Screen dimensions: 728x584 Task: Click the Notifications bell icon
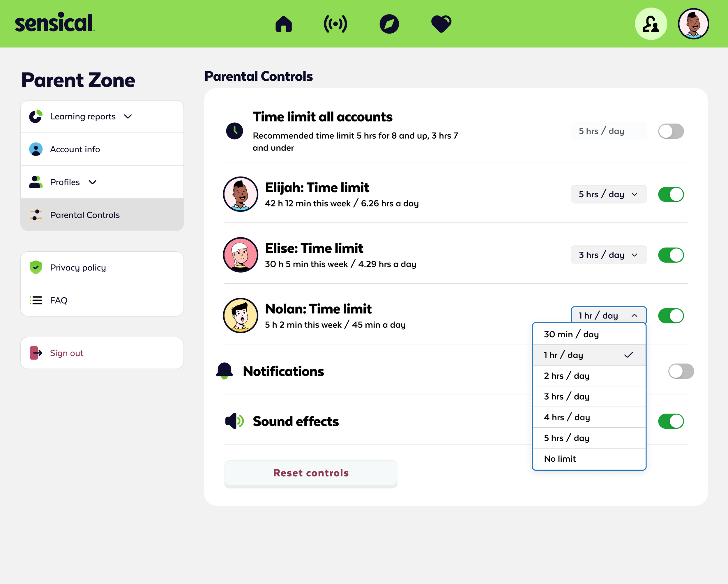(x=225, y=370)
